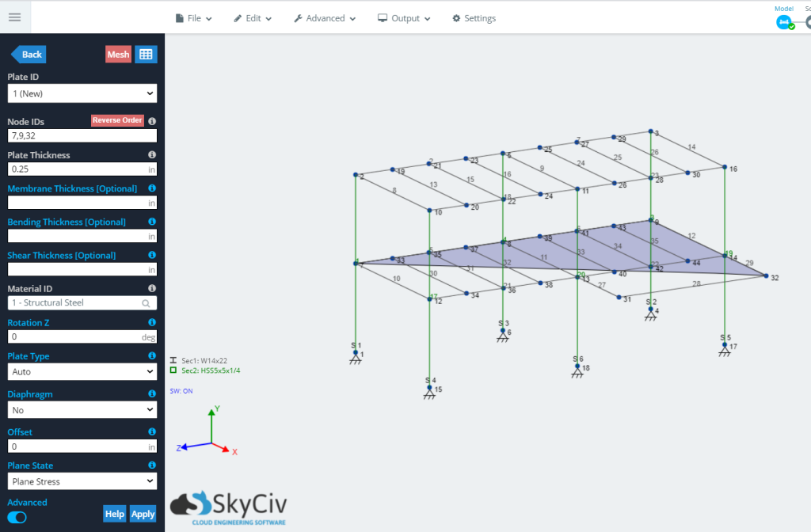Image resolution: width=811 pixels, height=532 pixels.
Task: Click the Plane State info icon
Action: click(152, 465)
